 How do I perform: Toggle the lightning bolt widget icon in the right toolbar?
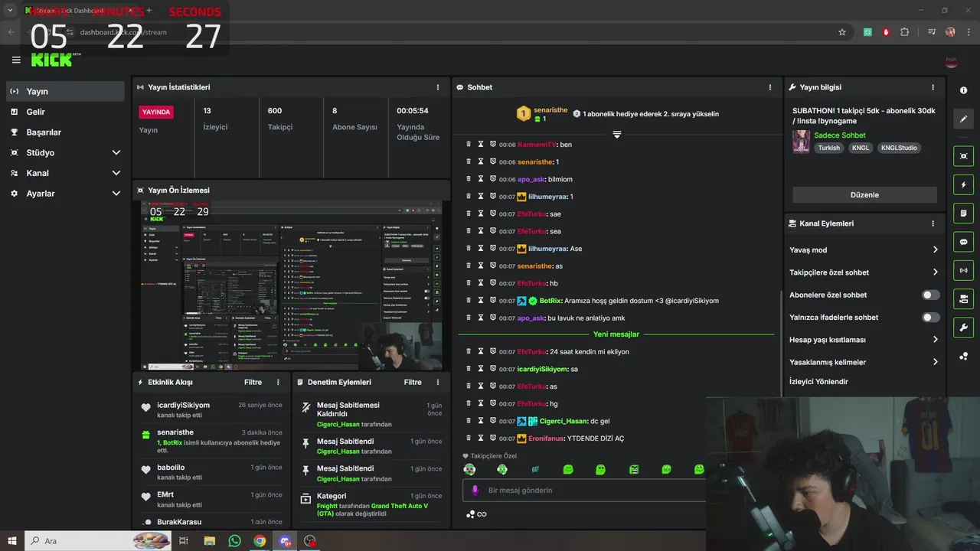tap(963, 184)
